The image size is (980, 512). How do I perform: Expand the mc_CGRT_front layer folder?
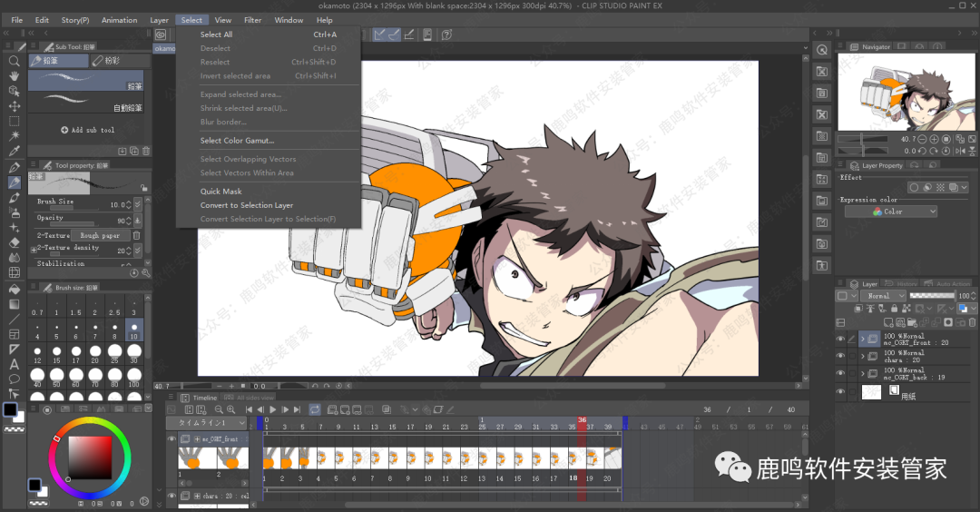pyautogui.click(x=862, y=339)
